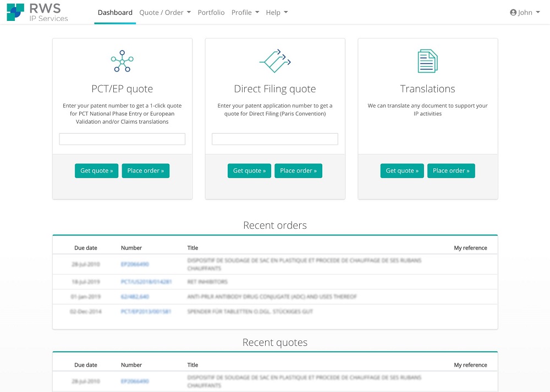Open the John user account menu

[525, 13]
